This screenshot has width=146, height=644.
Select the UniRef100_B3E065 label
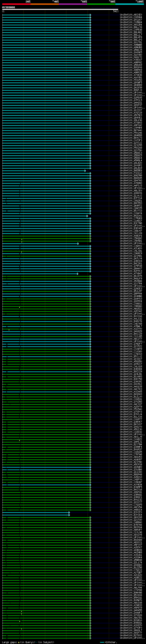131,228
